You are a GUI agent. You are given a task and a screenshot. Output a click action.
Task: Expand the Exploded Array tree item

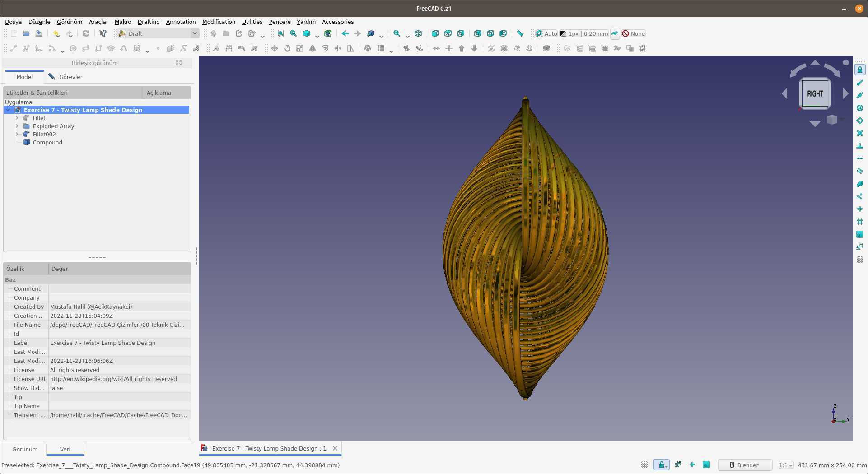[x=17, y=126]
